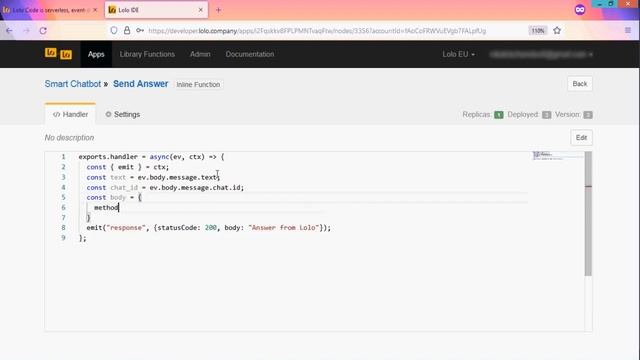Click line number 7 in gutter

(63, 218)
